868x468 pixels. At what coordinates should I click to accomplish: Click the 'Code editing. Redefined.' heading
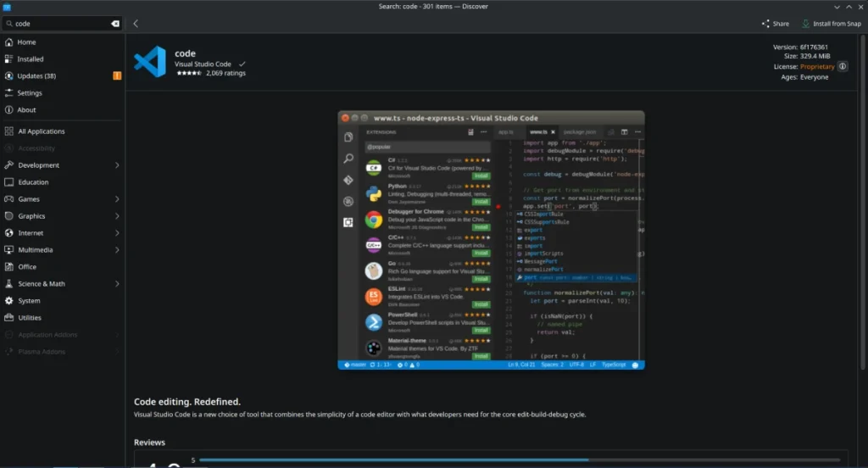tap(187, 402)
